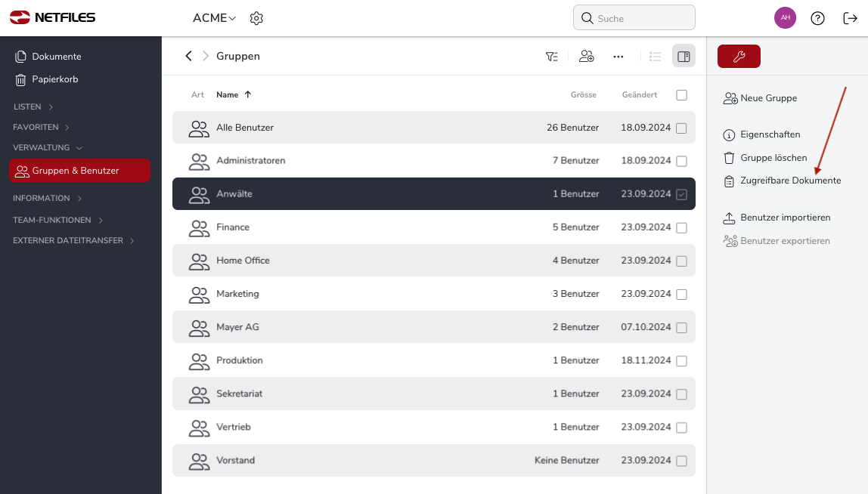
Task: Uncheck the Anwälte checkbox
Action: [x=681, y=195]
